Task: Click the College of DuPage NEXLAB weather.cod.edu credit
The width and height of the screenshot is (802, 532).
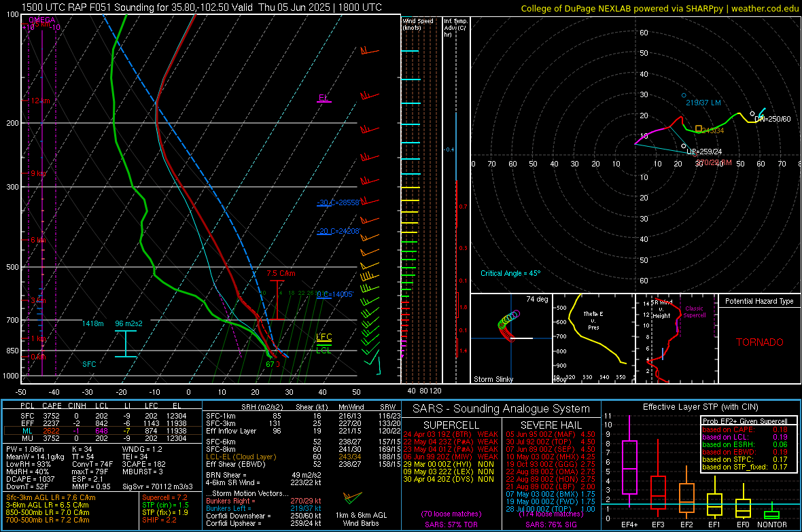Action: (659, 8)
